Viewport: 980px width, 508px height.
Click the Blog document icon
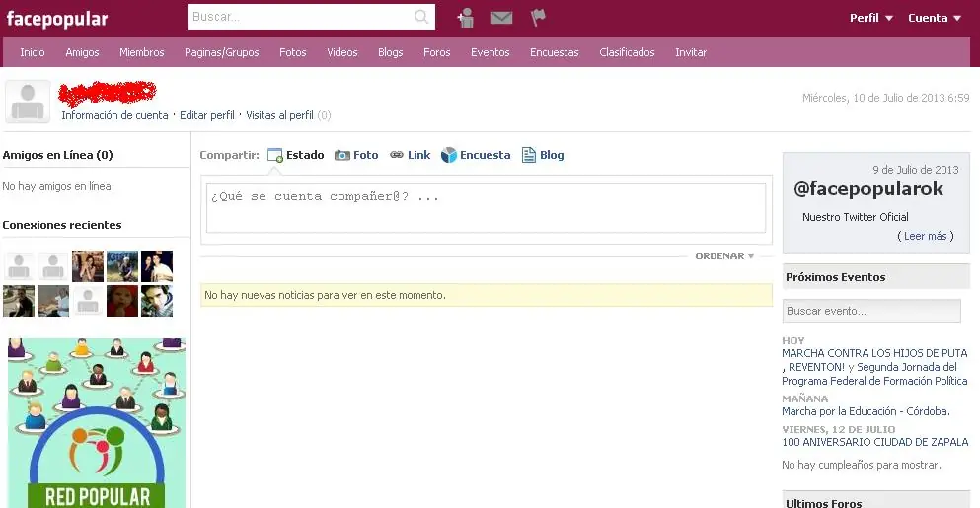coord(529,154)
